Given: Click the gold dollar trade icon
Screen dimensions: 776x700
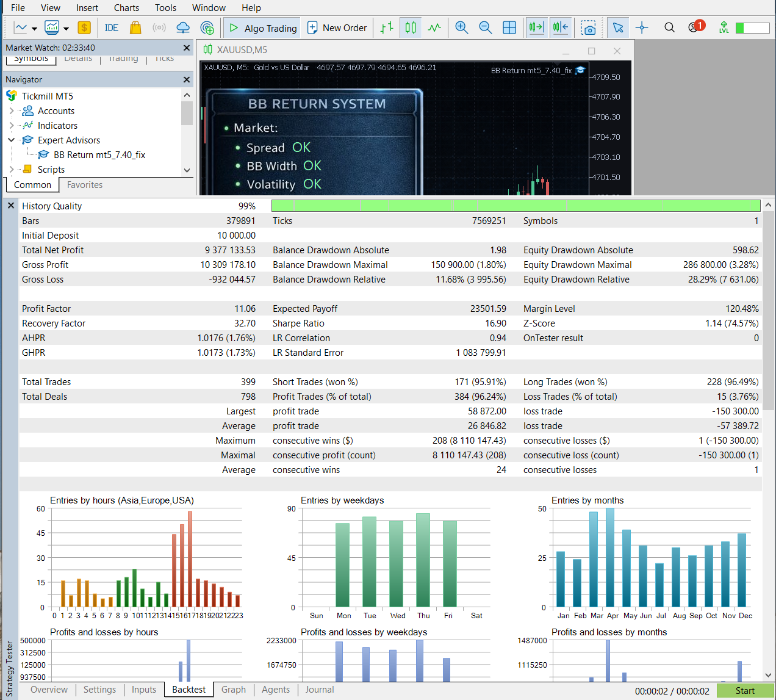Looking at the screenshot, I should 84,27.
